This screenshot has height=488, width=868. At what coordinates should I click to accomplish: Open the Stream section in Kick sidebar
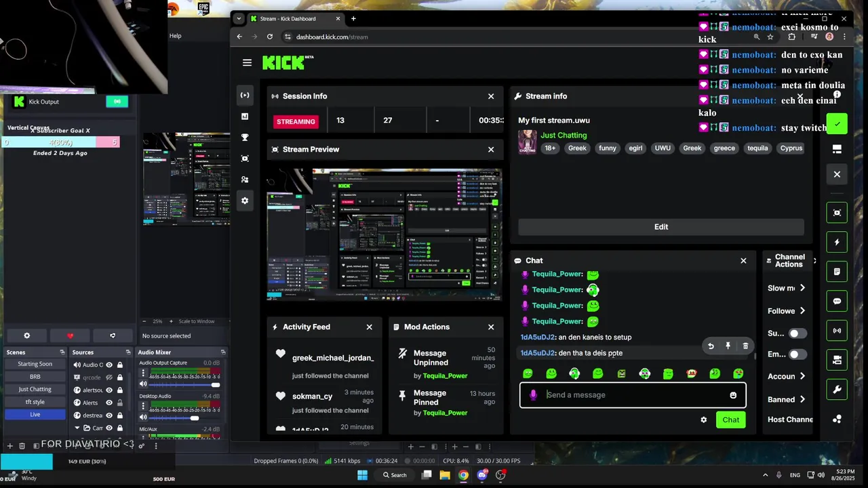point(245,95)
